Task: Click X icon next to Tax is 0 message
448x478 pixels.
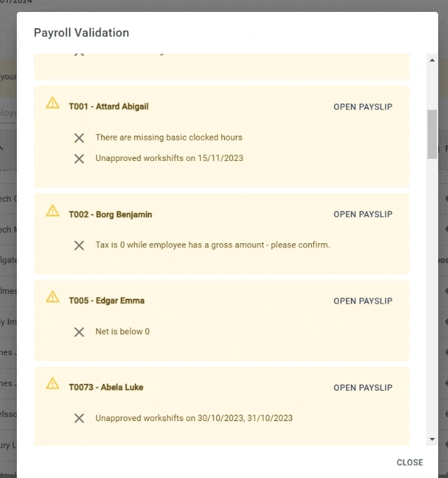Action: [x=79, y=245]
